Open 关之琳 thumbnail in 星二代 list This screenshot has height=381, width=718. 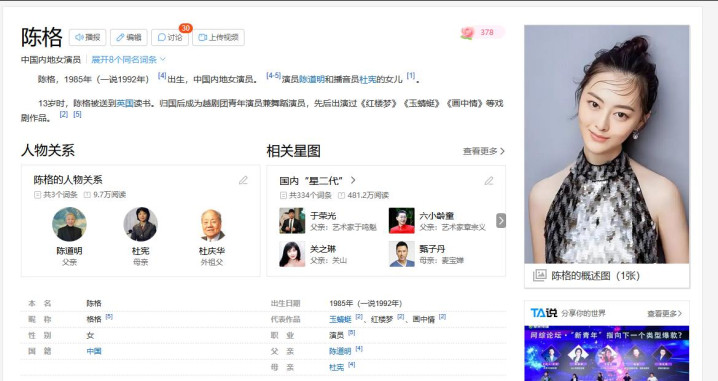pos(292,254)
